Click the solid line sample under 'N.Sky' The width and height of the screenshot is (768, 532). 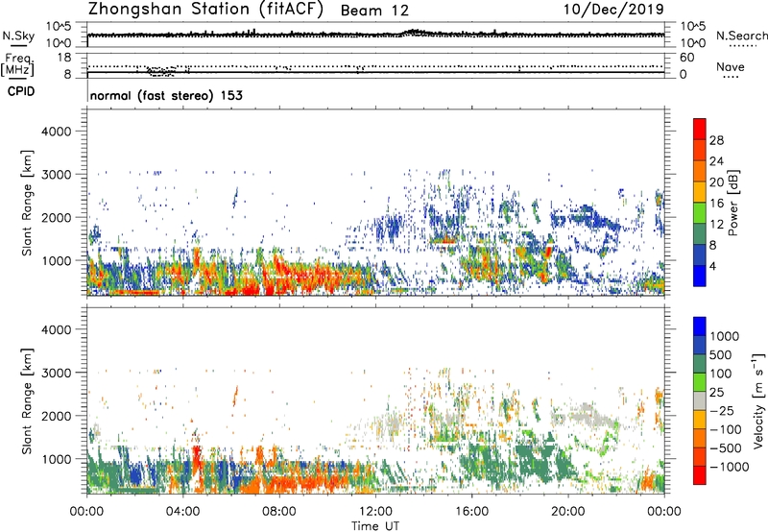[x=18, y=45]
